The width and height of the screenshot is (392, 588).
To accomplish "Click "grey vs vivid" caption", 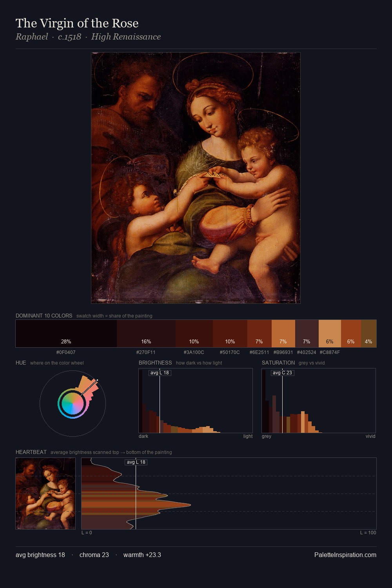I will [x=312, y=363].
